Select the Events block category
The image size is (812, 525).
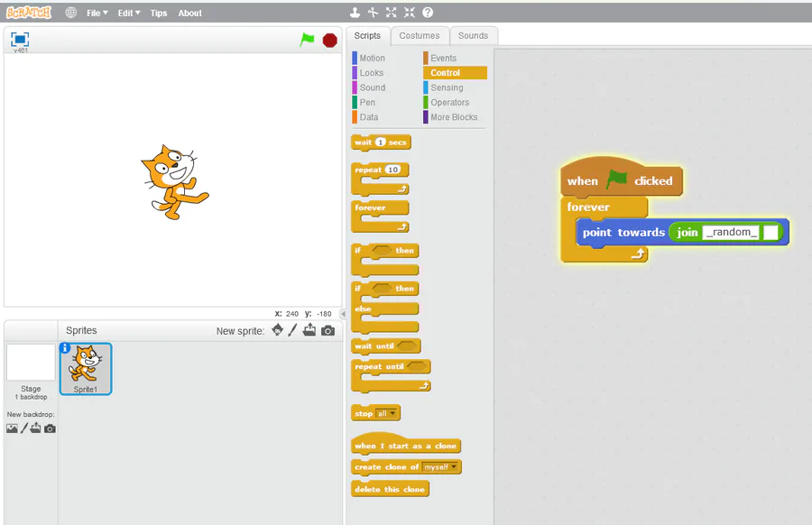pyautogui.click(x=443, y=58)
